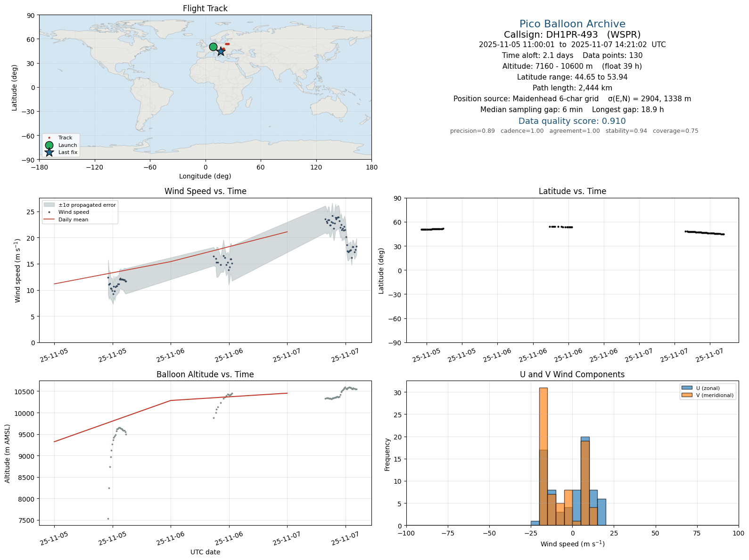
Task: Select the Callsign: DH1PR-493 (WSPR) line
Action: click(572, 34)
